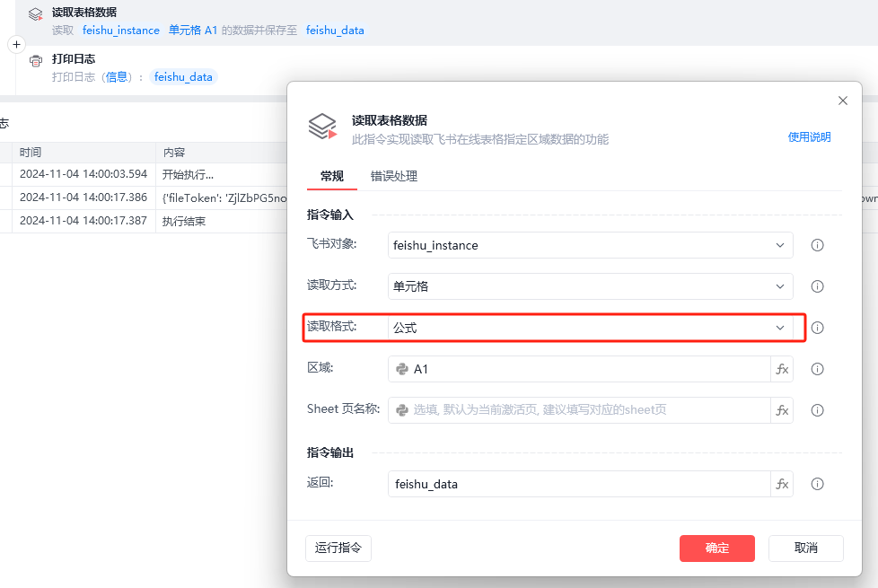Click the plus icon to add a step
The width and height of the screenshot is (878, 588).
16,44
